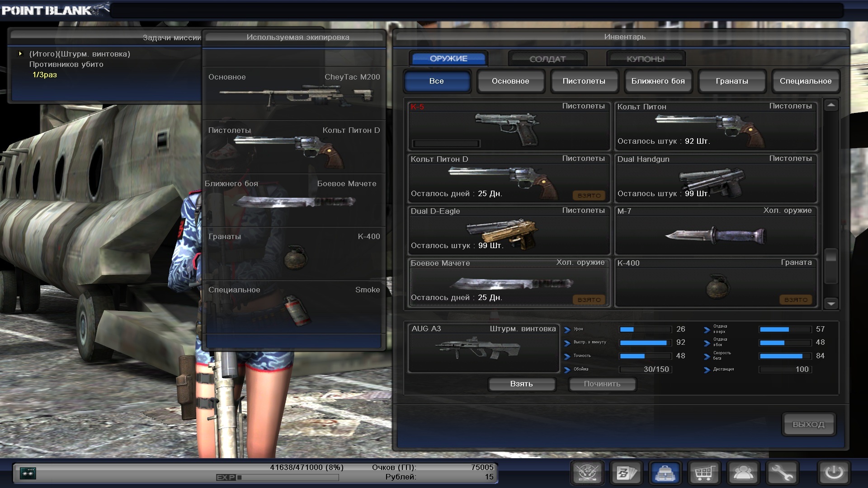The height and width of the screenshot is (488, 868).
Task: Click equipped Smoke special slot
Action: click(x=294, y=307)
